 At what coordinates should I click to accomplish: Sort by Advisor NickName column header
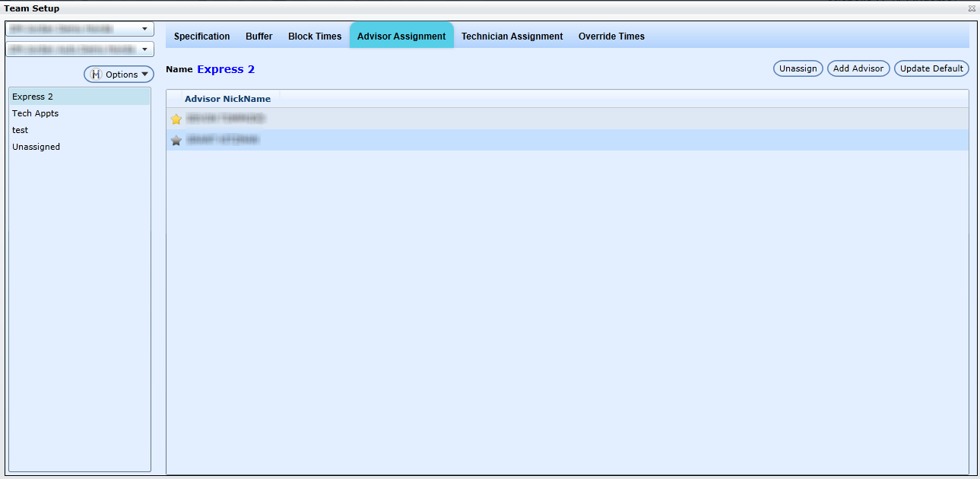click(227, 99)
